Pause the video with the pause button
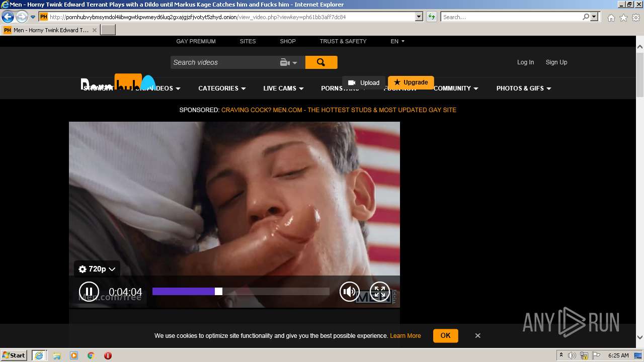The height and width of the screenshot is (362, 644). pos(89,292)
